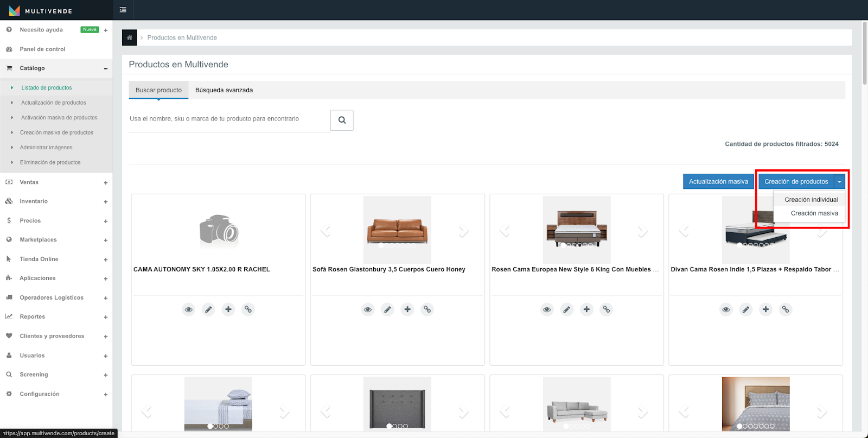The width and height of the screenshot is (868, 438).
Task: Click Productos en Multivende breadcrumb link
Action: 182,37
